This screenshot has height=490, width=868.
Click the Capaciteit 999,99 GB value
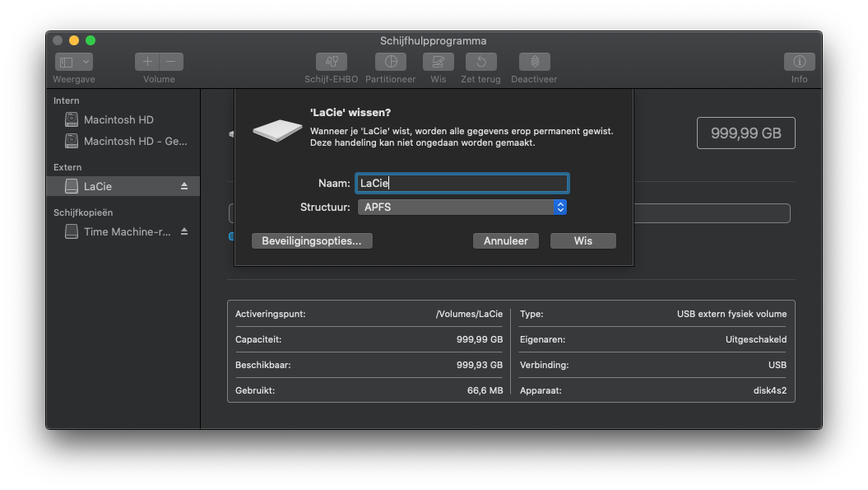(x=480, y=339)
